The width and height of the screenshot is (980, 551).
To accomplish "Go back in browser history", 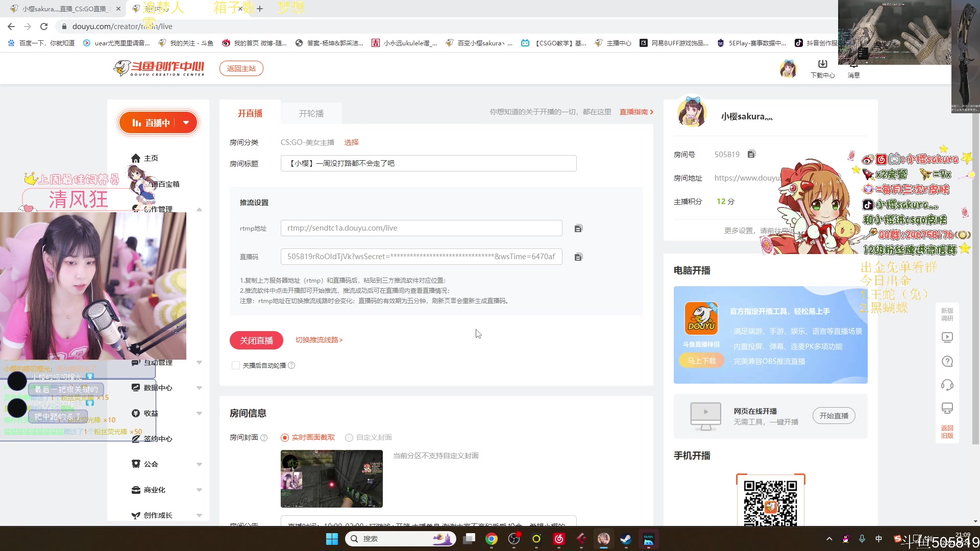I will coord(11,27).
